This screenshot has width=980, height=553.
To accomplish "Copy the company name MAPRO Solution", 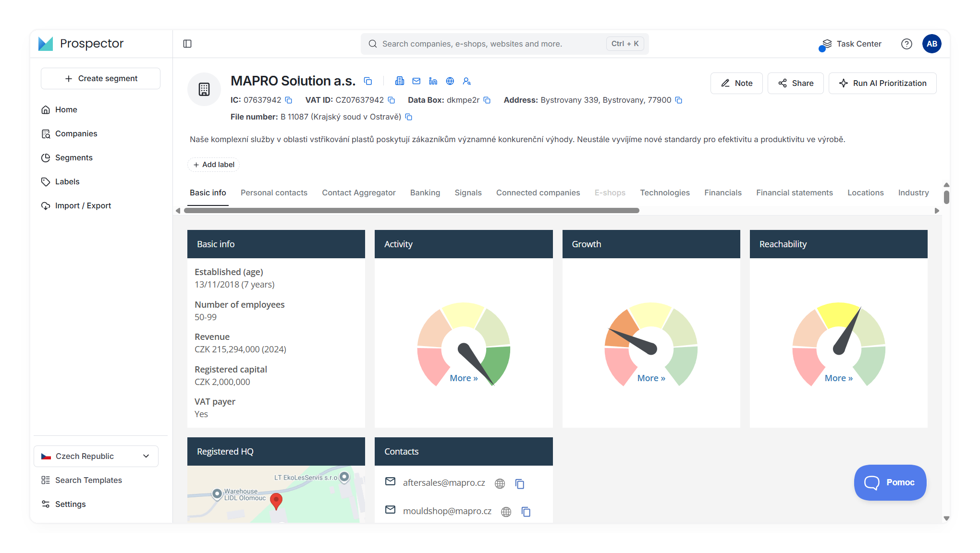I will 368,81.
